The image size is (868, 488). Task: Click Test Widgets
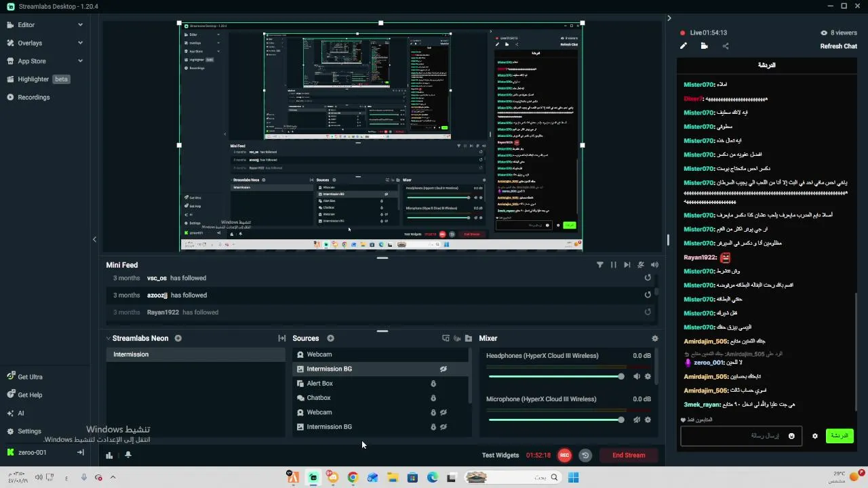pos(500,455)
